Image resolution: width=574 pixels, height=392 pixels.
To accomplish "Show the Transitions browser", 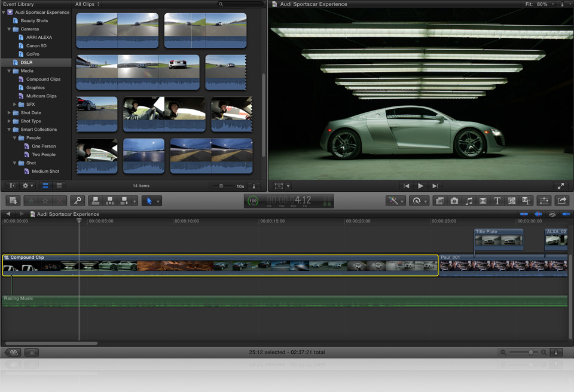I will pyautogui.click(x=483, y=201).
